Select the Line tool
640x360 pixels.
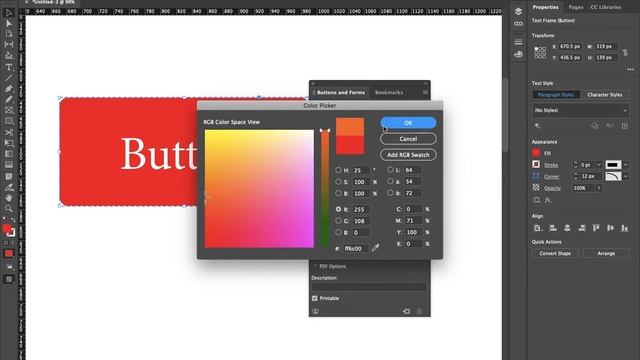coord(9,78)
